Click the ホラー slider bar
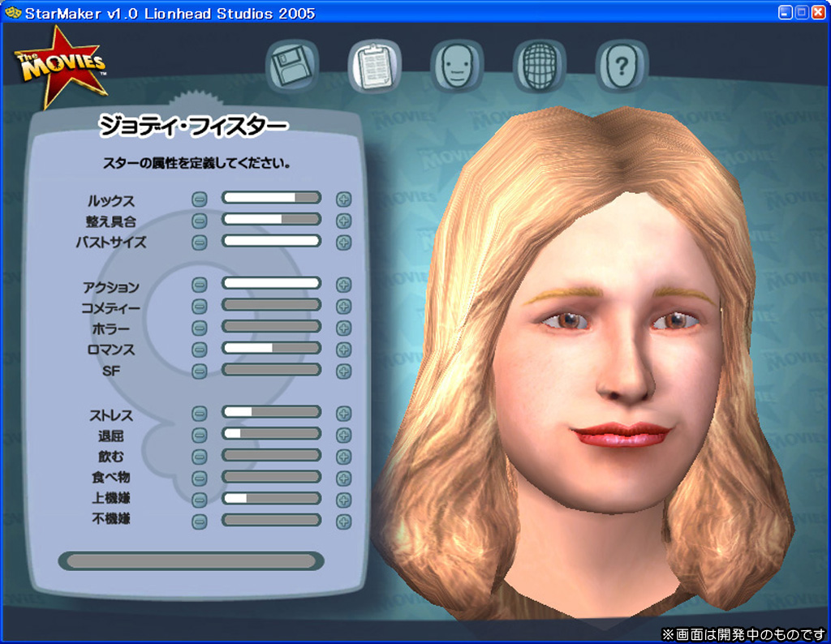 pos(271,326)
